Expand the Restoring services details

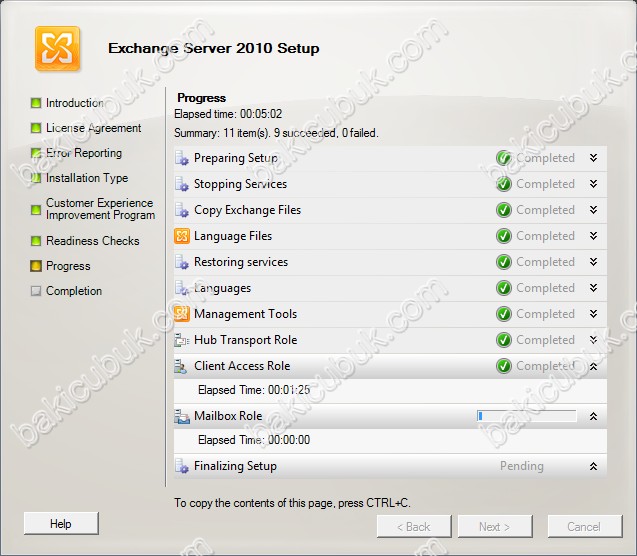coord(594,262)
